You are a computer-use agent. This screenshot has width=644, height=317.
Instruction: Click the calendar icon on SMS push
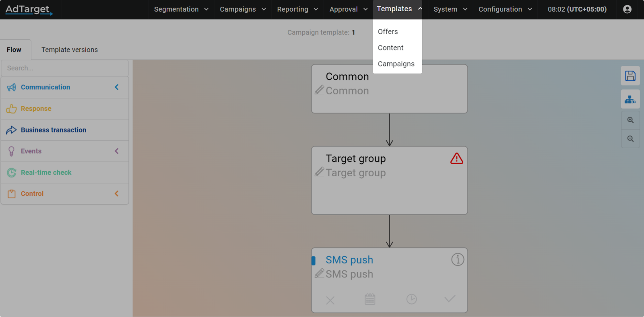pyautogui.click(x=370, y=299)
